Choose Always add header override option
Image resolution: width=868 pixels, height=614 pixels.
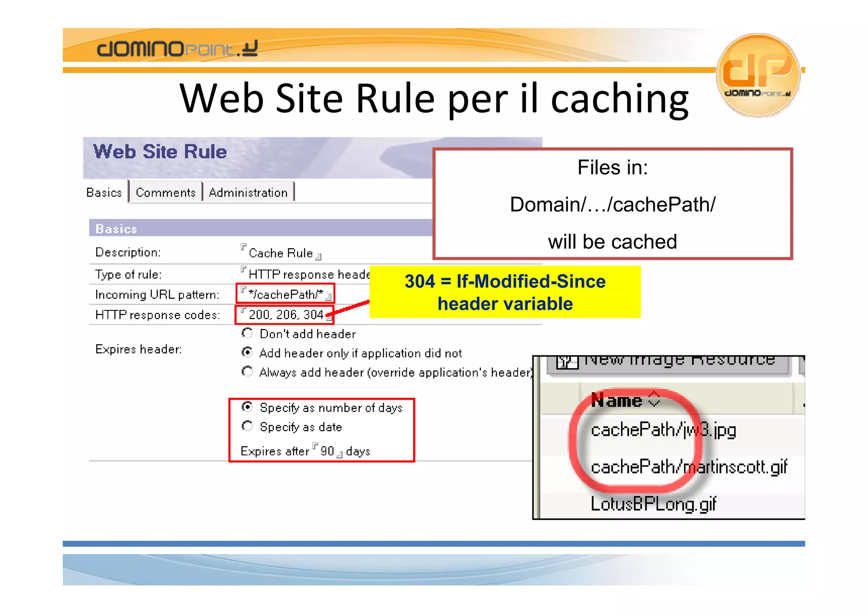point(247,371)
